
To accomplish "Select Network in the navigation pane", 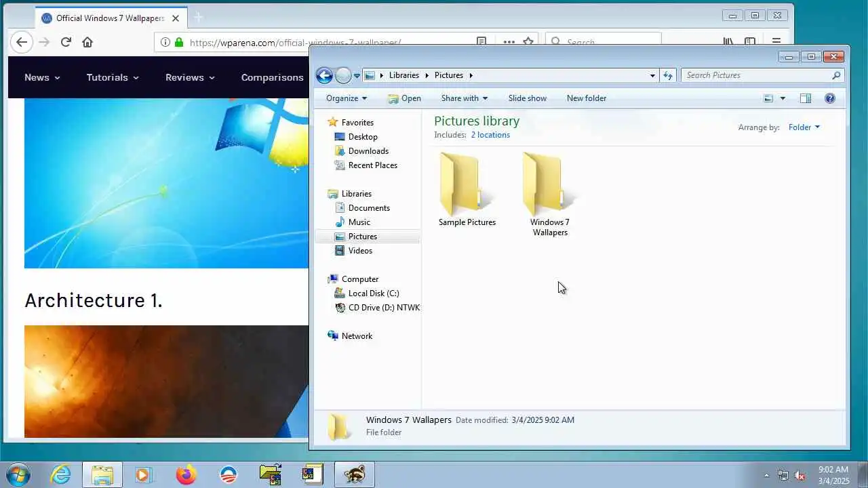I will coord(357,336).
